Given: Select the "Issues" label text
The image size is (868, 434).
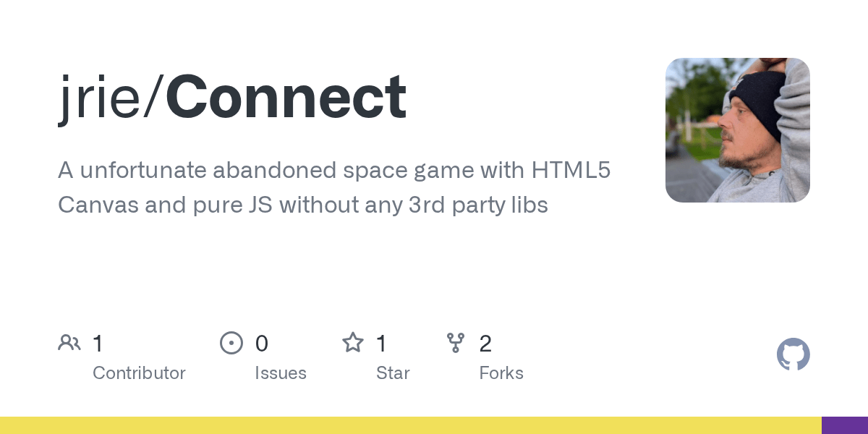Looking at the screenshot, I should tap(281, 373).
